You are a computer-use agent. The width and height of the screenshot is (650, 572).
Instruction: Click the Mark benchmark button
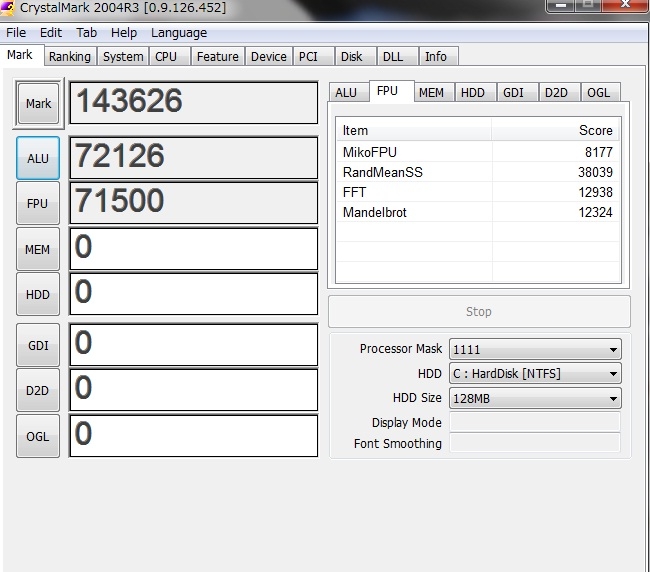(x=38, y=104)
